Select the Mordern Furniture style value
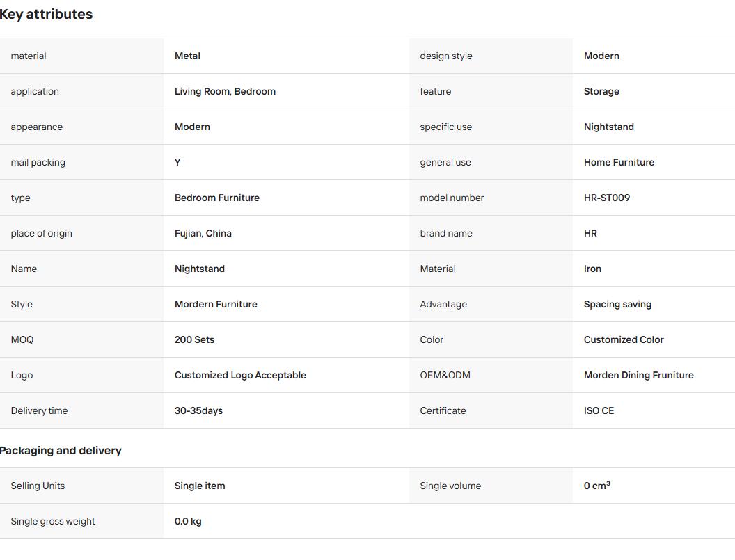The height and width of the screenshot is (560, 735). point(216,304)
